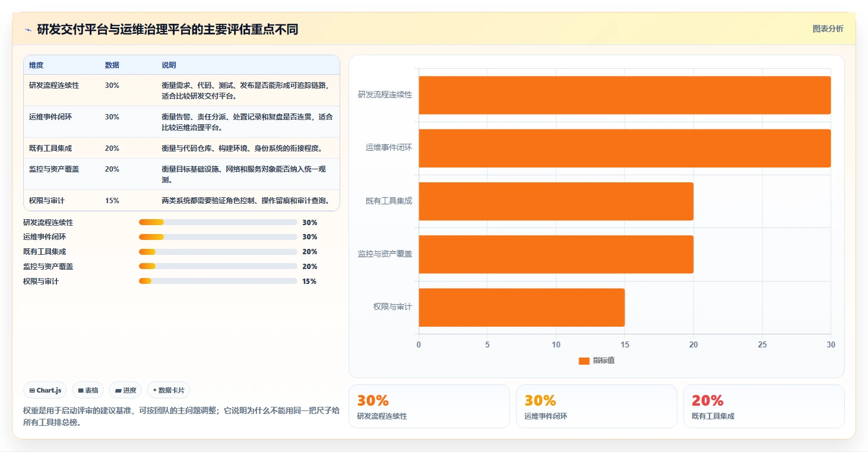Click the 研发流程连续性 progress bar
The width and height of the screenshot is (868, 452).
coord(218,222)
